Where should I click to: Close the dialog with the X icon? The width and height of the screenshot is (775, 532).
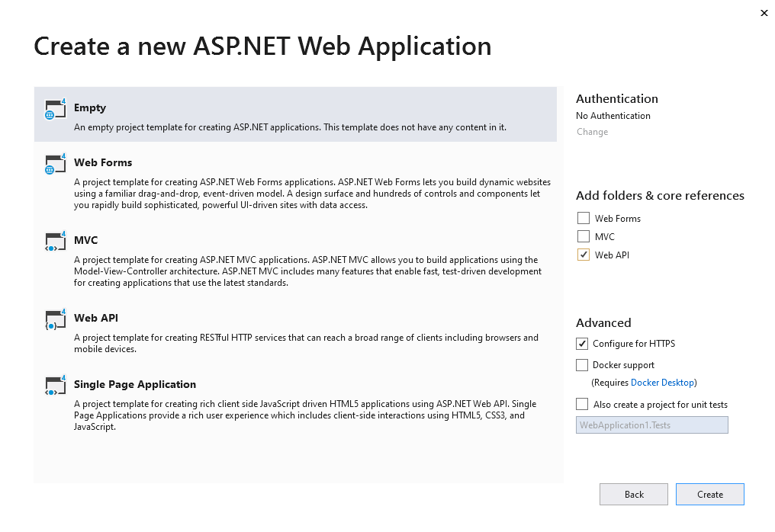[764, 13]
